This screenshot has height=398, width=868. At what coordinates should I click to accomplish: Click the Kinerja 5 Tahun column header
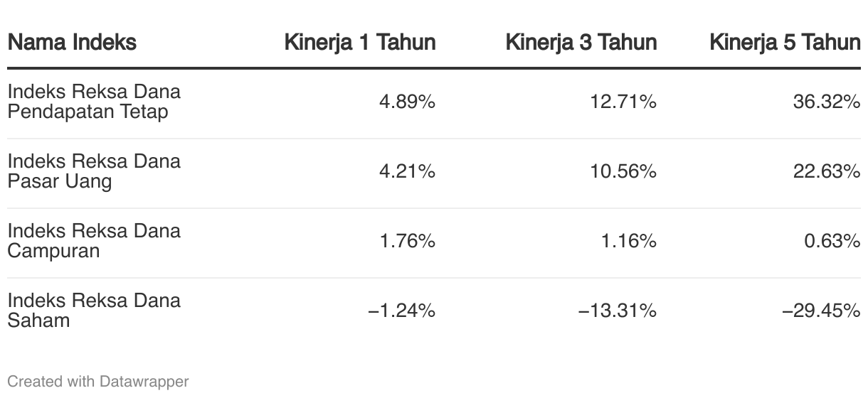tap(785, 42)
